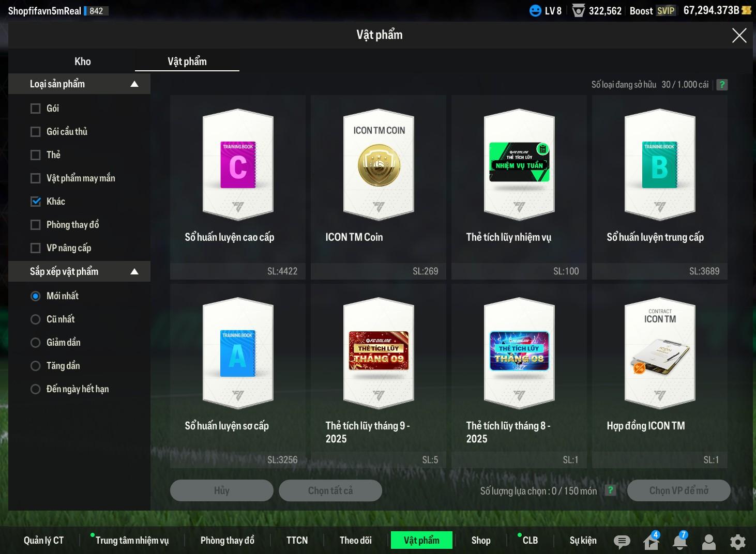Image resolution: width=756 pixels, height=554 pixels.
Task: Click the ICON TM Coin item card
Action: coord(379,187)
